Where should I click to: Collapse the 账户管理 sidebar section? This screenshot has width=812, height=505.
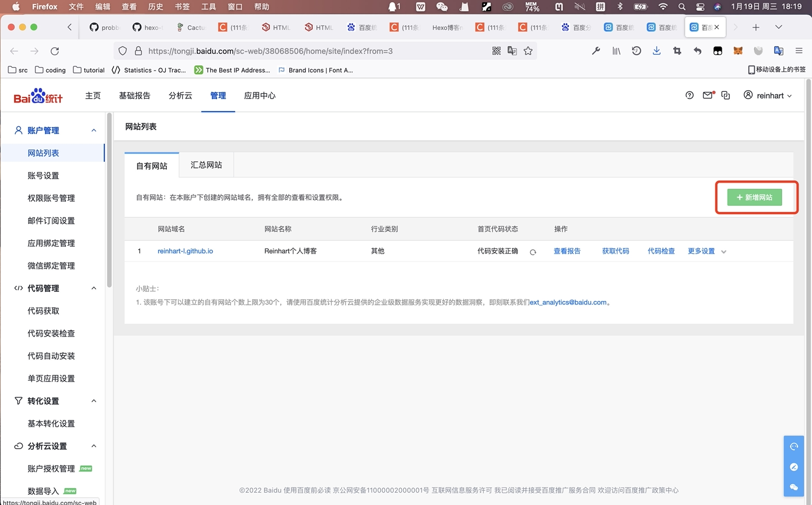(x=94, y=130)
